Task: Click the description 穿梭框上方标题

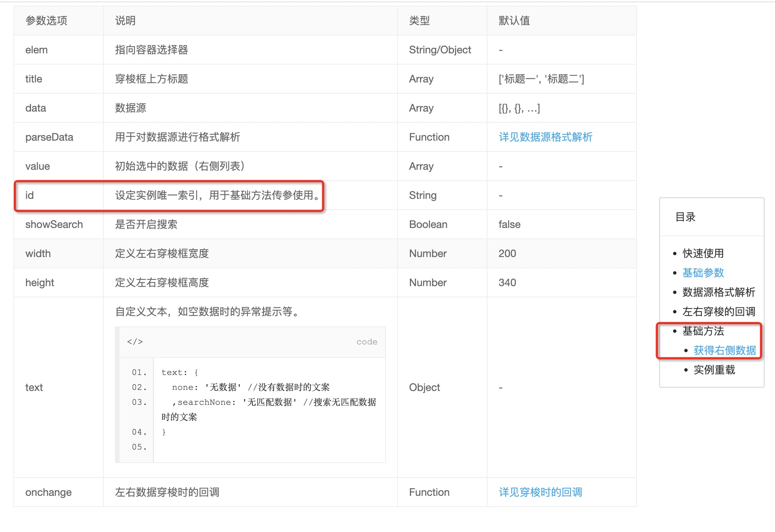Action: click(x=152, y=79)
